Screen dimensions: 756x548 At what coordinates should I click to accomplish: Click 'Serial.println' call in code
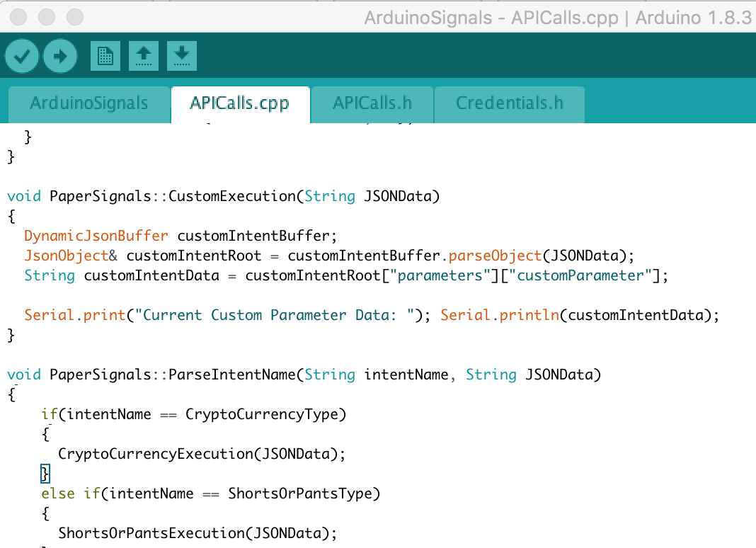[500, 315]
